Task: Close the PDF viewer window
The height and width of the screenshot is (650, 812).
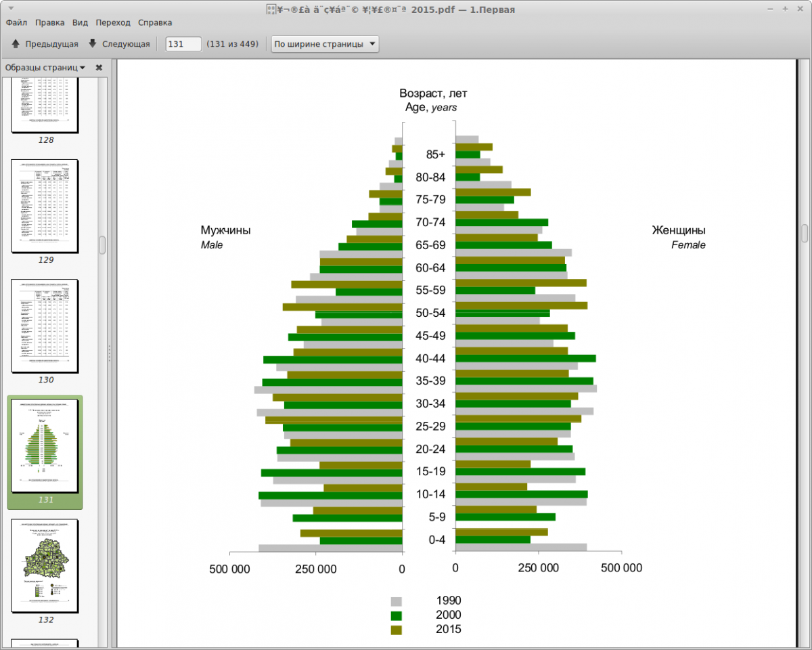Action: click(x=800, y=9)
